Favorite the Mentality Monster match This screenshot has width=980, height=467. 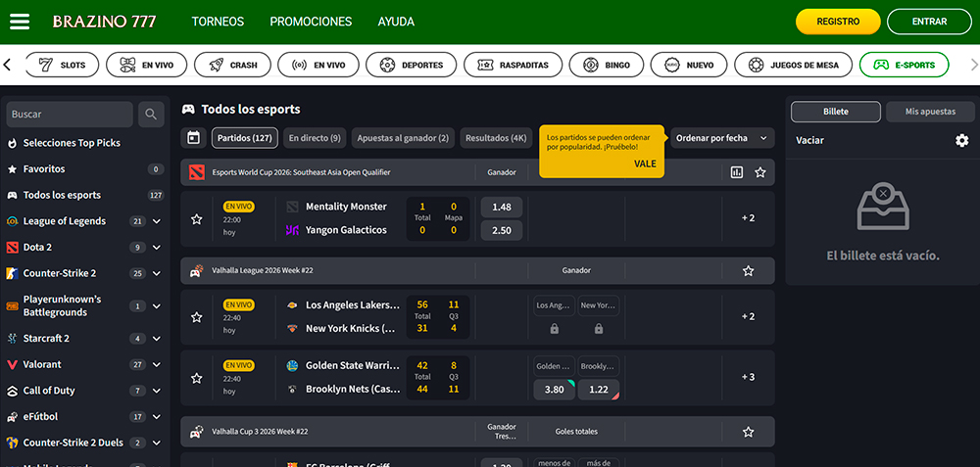point(197,219)
